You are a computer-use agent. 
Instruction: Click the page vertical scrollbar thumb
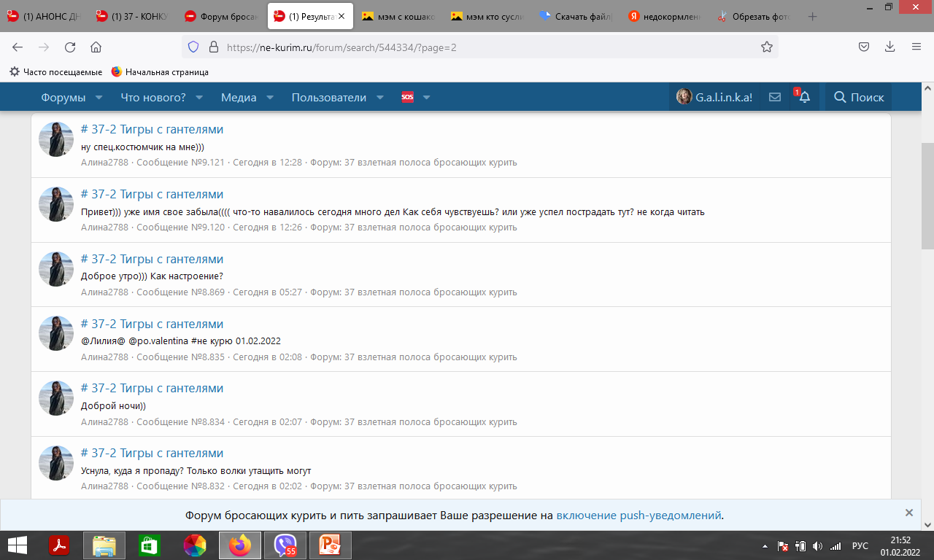tap(927, 196)
